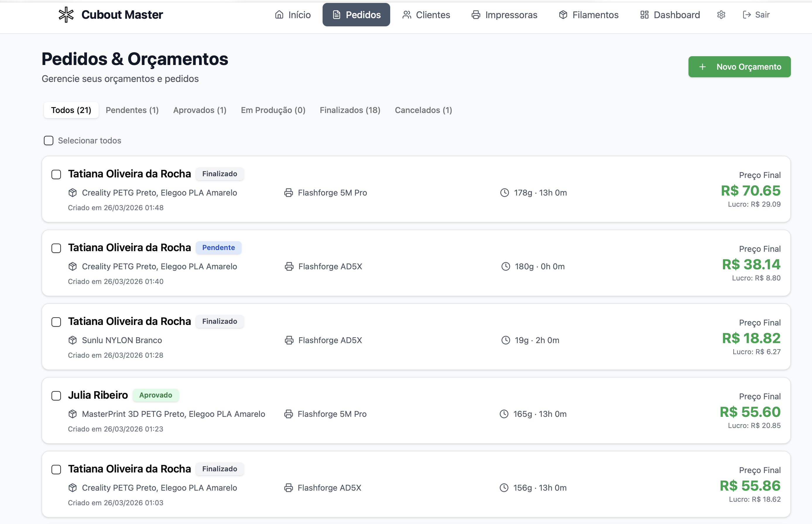Show the Aprovados (1) tab
The height and width of the screenshot is (524, 812).
coord(200,110)
